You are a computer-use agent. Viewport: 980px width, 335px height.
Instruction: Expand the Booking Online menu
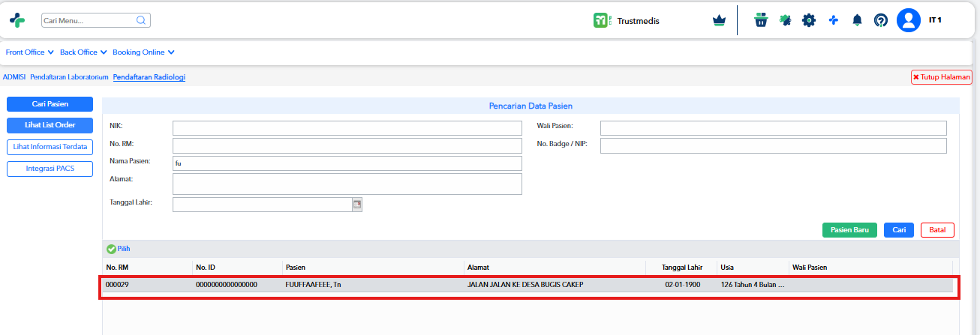143,52
